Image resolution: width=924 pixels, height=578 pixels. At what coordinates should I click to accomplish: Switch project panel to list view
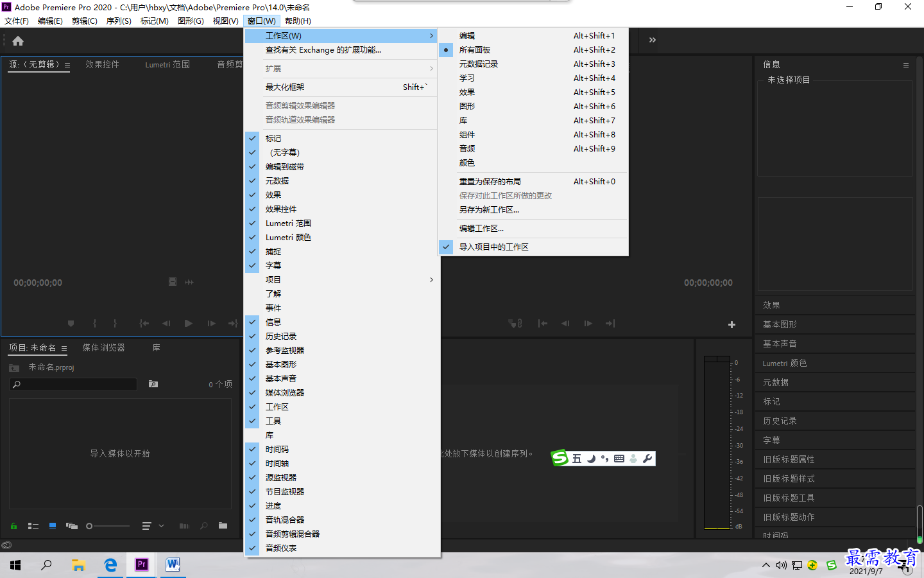click(x=33, y=526)
